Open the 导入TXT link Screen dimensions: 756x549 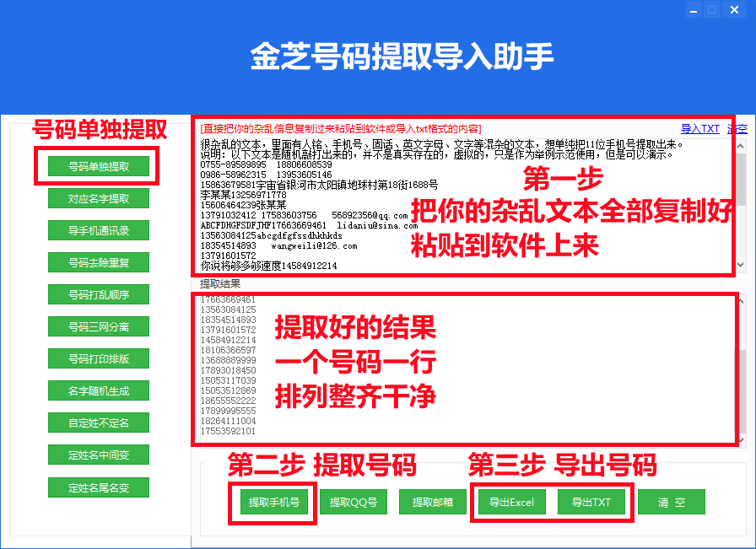click(x=700, y=129)
